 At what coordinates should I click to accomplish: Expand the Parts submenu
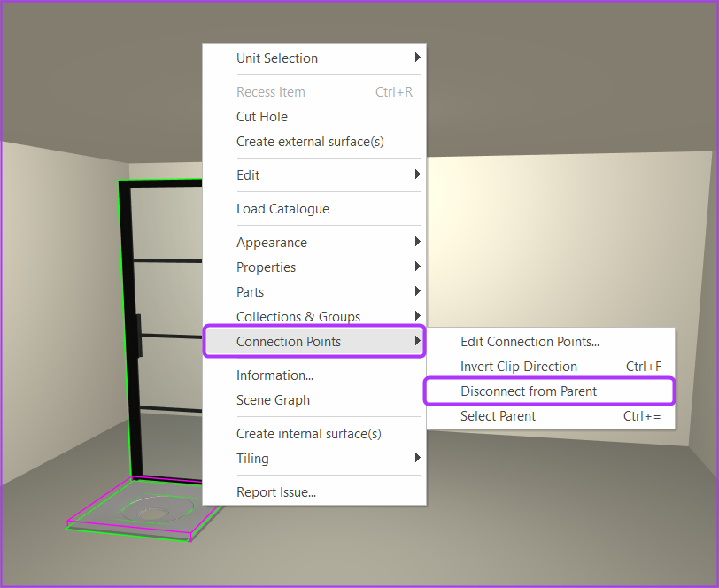point(314,291)
